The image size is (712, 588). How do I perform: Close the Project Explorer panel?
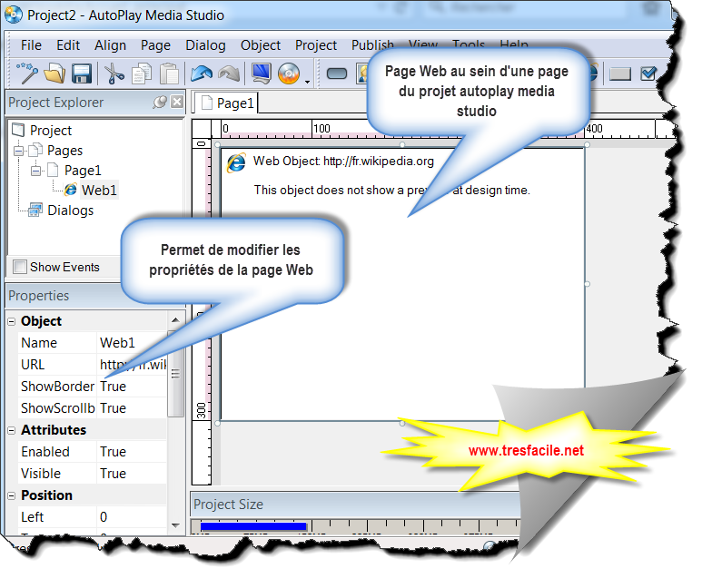pyautogui.click(x=177, y=102)
